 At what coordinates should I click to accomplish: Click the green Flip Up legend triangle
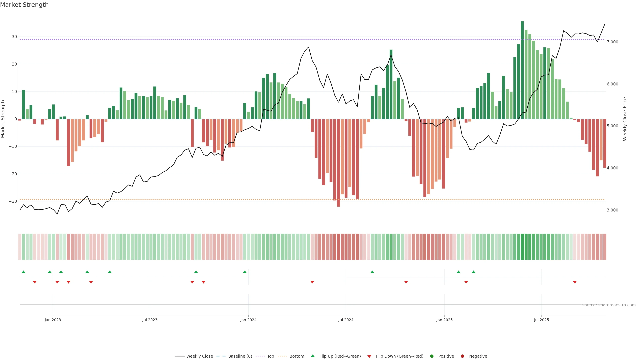coord(312,356)
